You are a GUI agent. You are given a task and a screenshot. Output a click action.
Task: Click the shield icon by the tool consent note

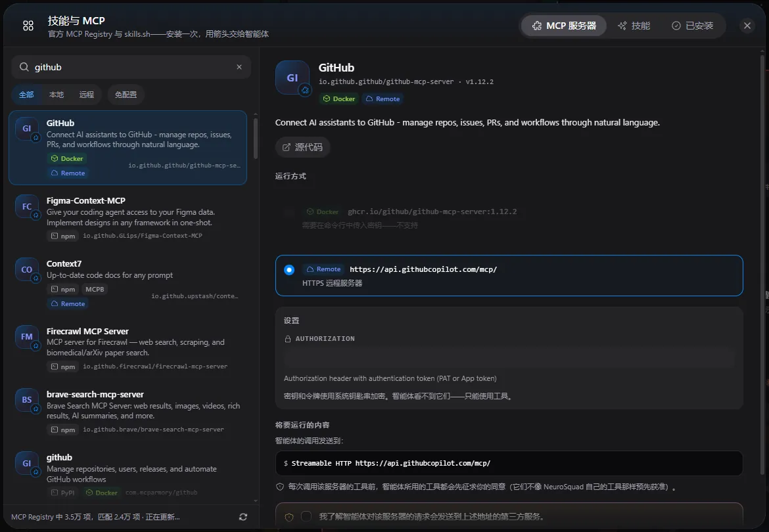click(x=280, y=487)
